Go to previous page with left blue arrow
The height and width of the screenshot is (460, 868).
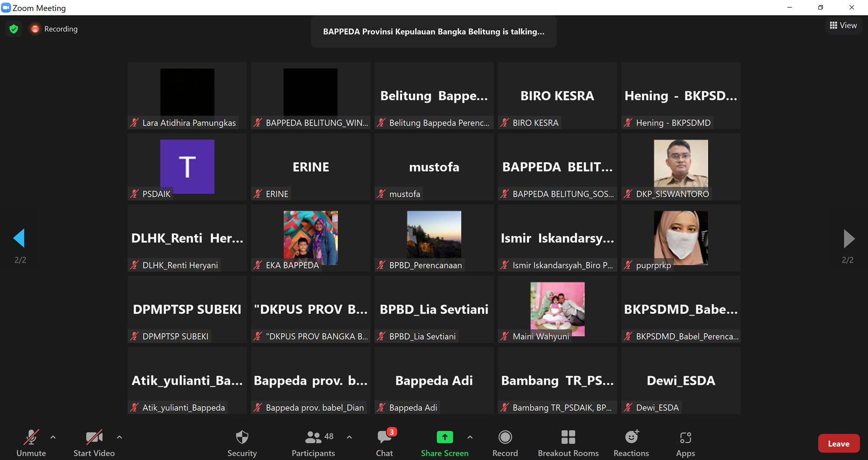point(20,238)
